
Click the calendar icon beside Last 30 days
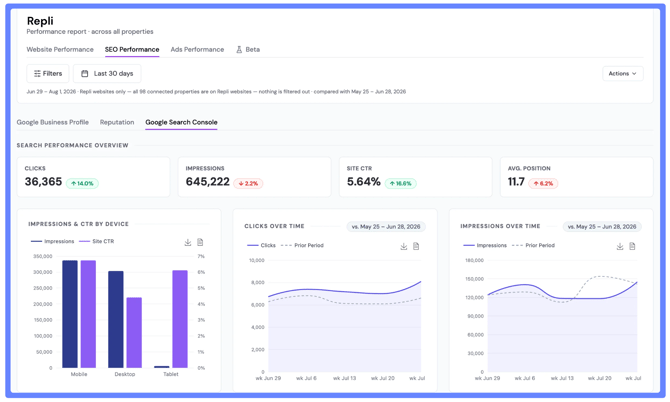click(85, 73)
